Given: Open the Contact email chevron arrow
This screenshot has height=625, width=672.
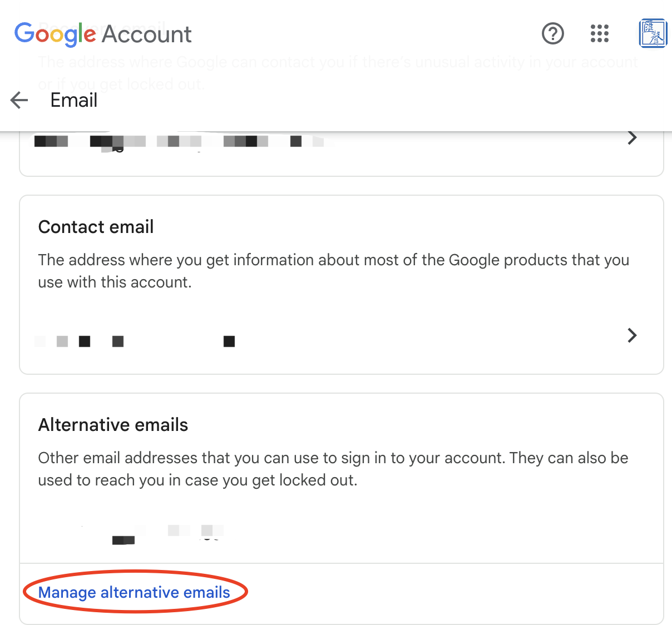Looking at the screenshot, I should [x=632, y=335].
